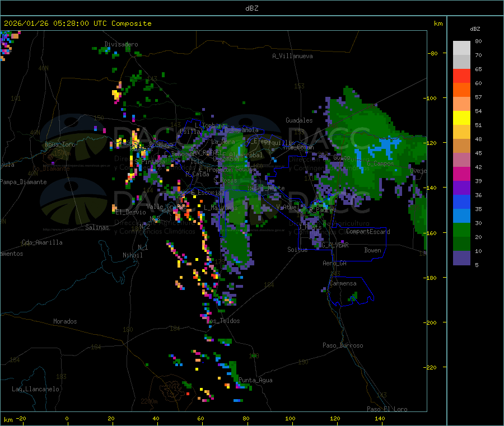
Task: Click the '-100' tick on the right axis
Action: coord(430,99)
